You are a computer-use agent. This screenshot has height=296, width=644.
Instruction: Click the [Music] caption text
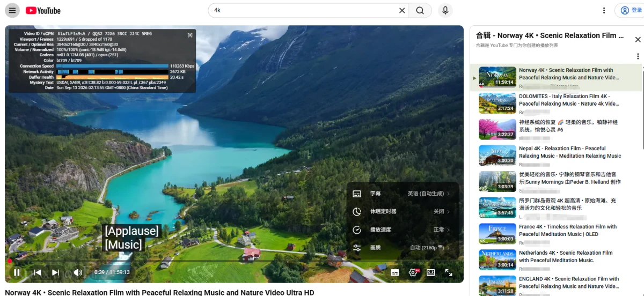123,245
